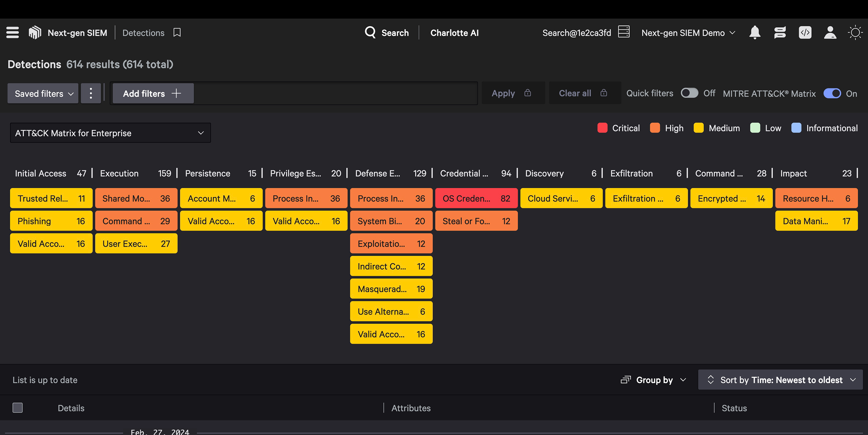Viewport: 868px width, 435px height.
Task: Open notifications bell icon
Action: click(x=754, y=33)
